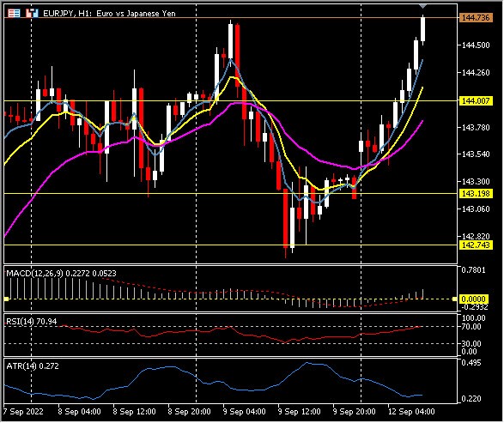
Task: Click the ATR(14) 0.272 indicator label
Action: pyautogui.click(x=33, y=366)
